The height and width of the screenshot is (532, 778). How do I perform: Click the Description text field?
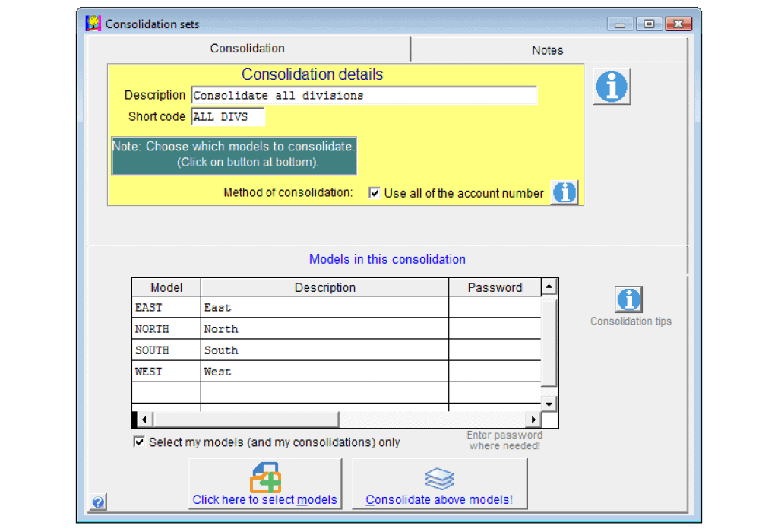[x=363, y=96]
